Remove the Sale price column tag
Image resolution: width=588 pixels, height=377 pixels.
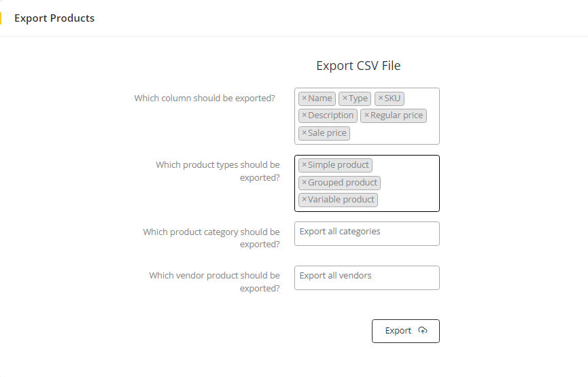(304, 133)
